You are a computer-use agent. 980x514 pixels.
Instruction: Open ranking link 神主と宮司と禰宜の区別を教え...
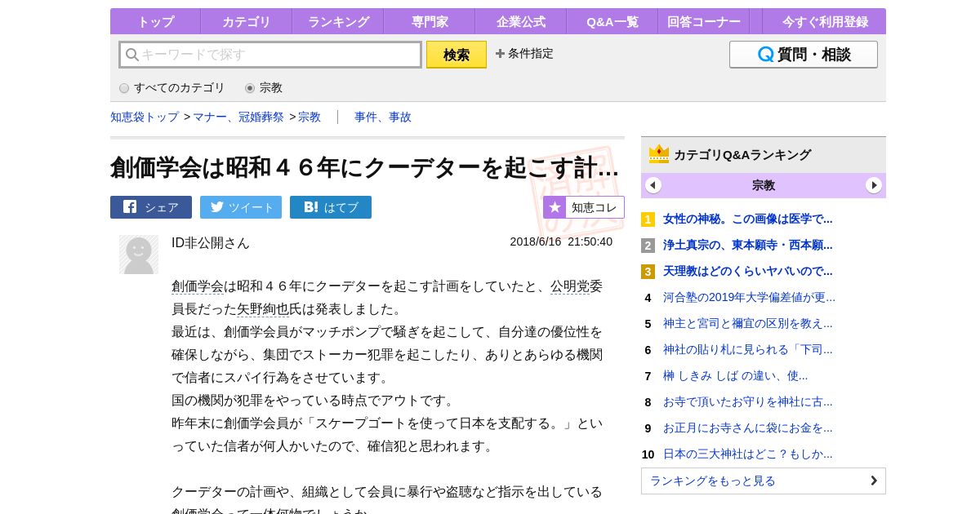coord(748,323)
